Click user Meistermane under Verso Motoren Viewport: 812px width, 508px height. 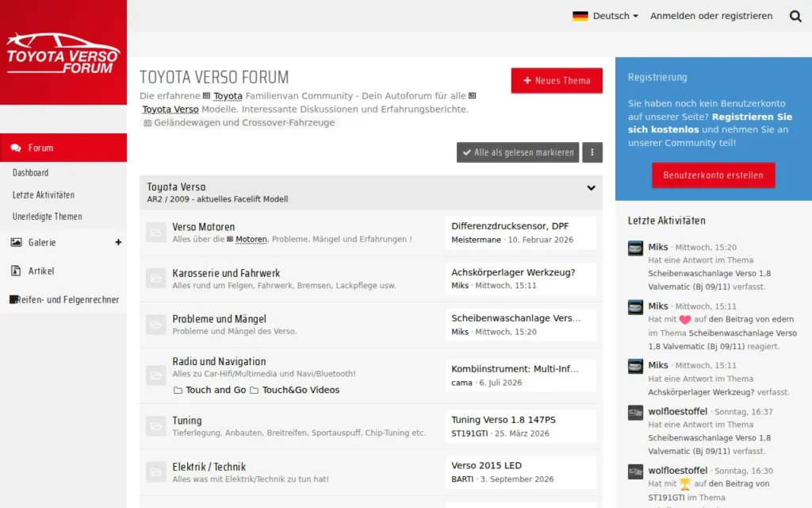click(x=476, y=240)
